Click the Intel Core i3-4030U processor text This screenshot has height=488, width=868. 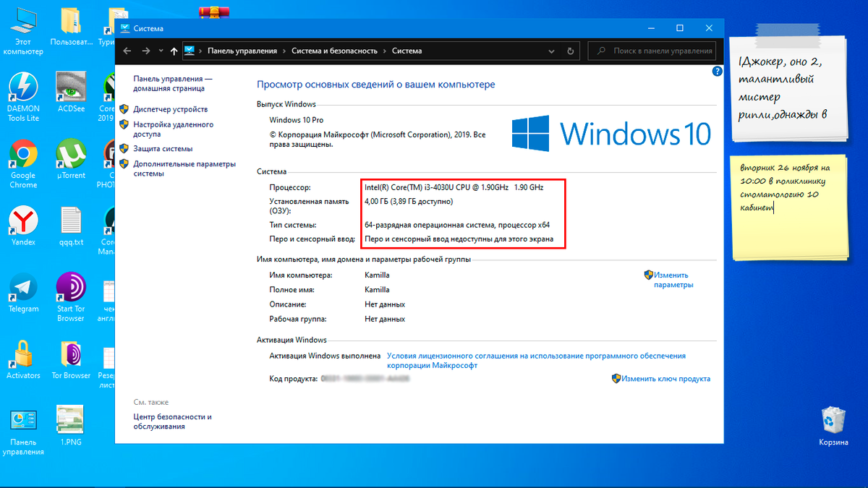454,187
